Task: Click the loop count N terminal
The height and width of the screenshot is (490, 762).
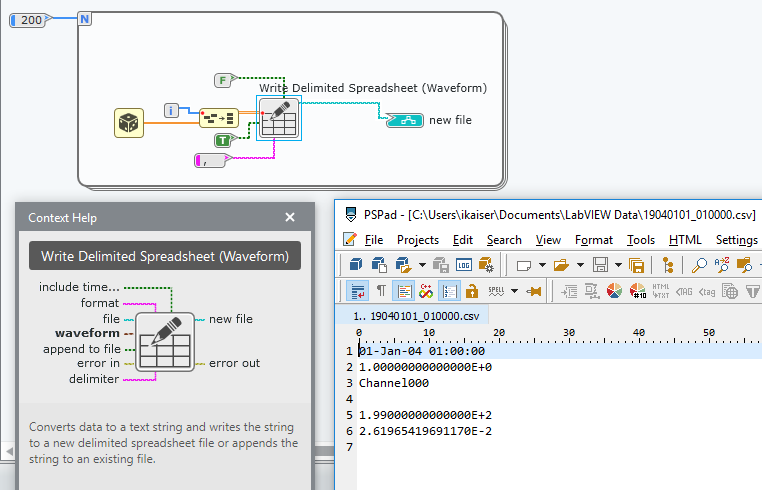Action: 85,19
